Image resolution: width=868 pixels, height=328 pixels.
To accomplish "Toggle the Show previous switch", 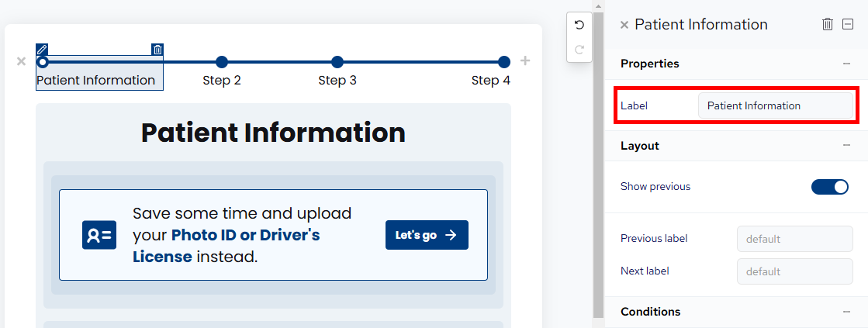I will click(830, 187).
